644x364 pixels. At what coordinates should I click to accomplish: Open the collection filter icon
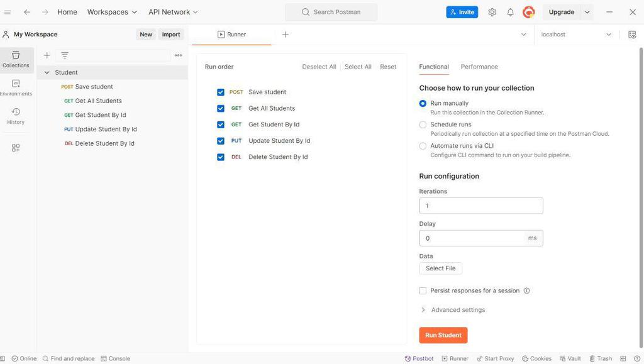click(65, 55)
